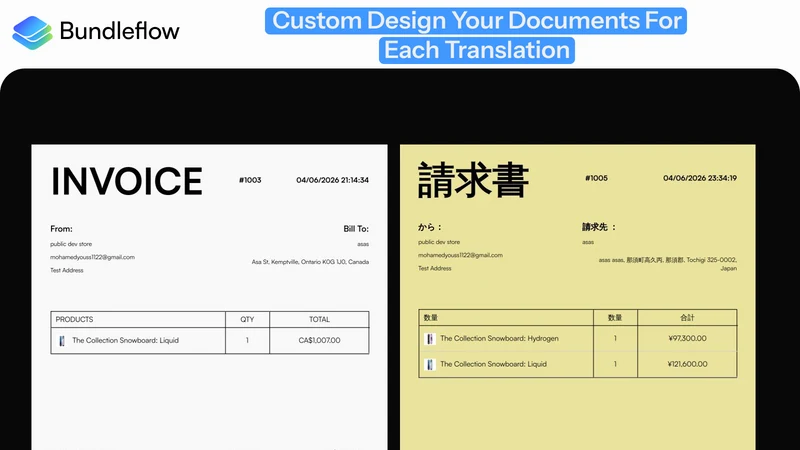Click the ¥97,300.00 total cell

pos(687,338)
